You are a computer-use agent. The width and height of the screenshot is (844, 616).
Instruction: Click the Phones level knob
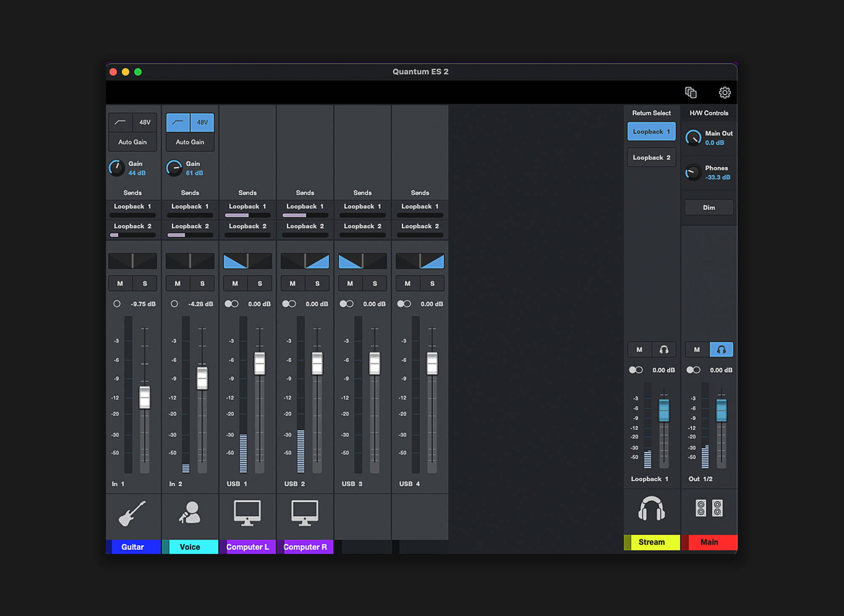(693, 172)
